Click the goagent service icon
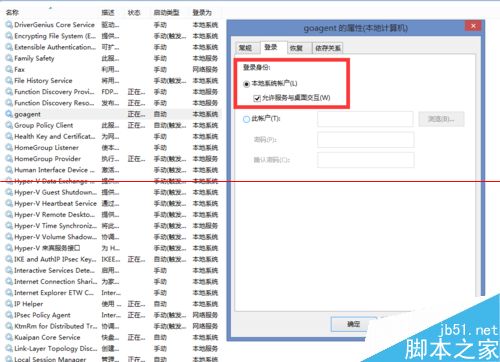Image resolution: width=500 pixels, height=362 pixels. tap(9, 114)
